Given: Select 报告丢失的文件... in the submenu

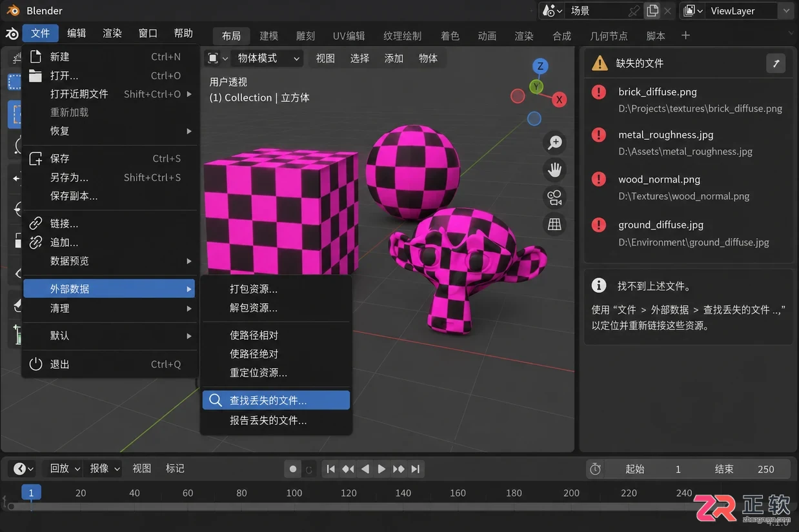Looking at the screenshot, I should 276,420.
